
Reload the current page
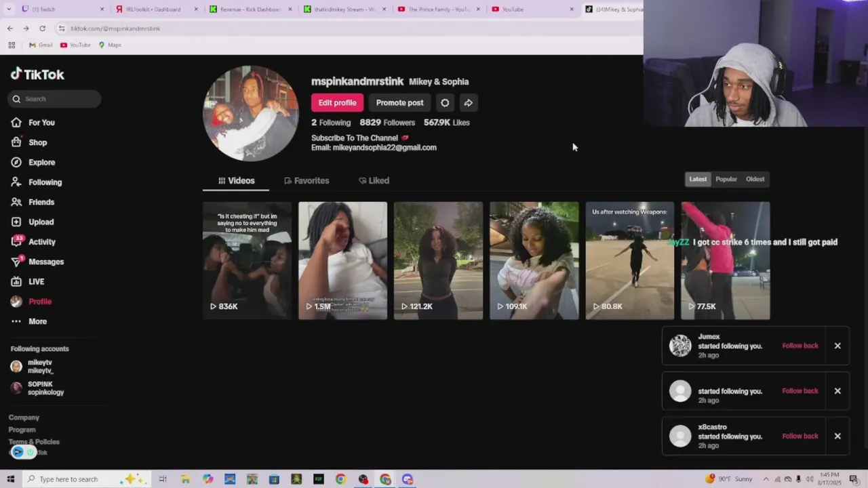pos(42,28)
